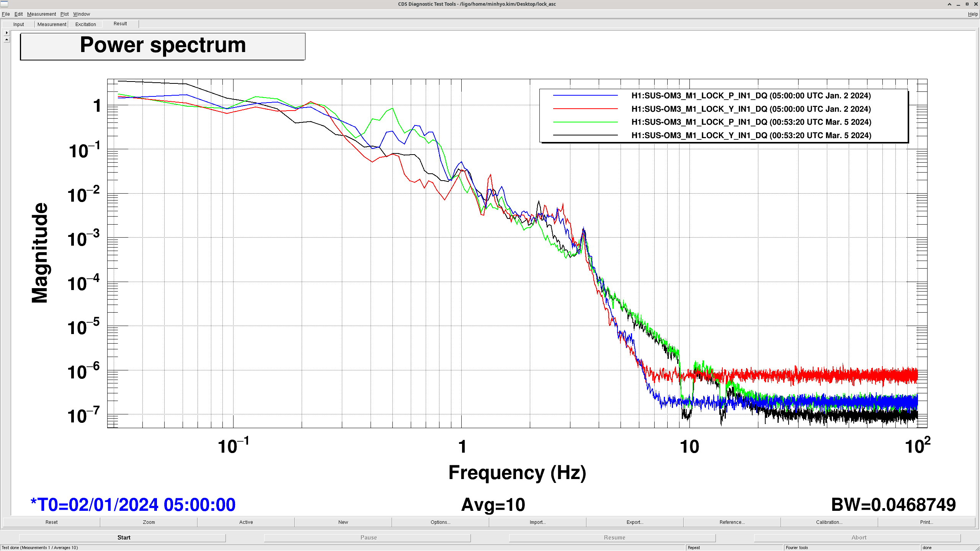
Task: Click the shade/roll-up caret in title bar
Action: [949, 4]
